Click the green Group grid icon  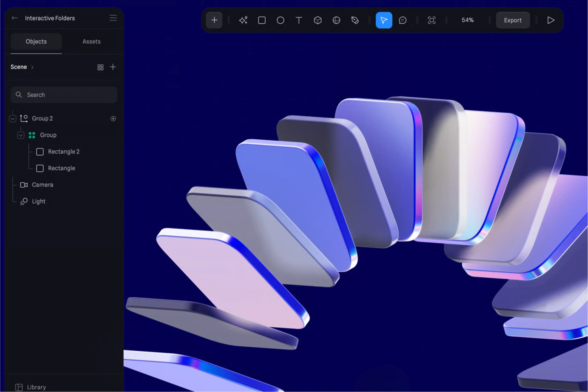32,135
